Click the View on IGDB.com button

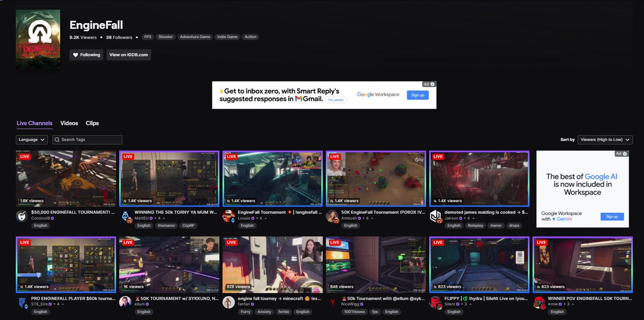tap(128, 55)
